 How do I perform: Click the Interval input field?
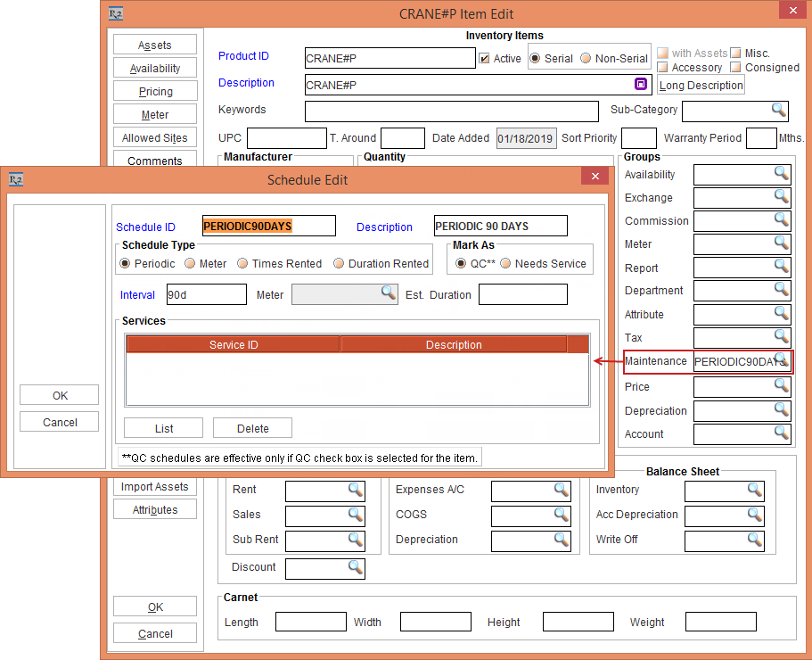tap(206, 294)
